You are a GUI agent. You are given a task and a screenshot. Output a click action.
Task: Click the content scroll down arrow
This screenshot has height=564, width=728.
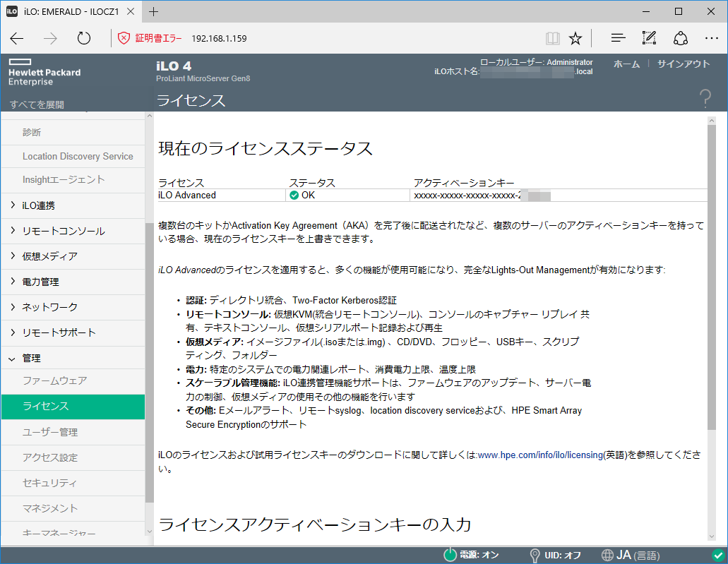click(x=712, y=536)
